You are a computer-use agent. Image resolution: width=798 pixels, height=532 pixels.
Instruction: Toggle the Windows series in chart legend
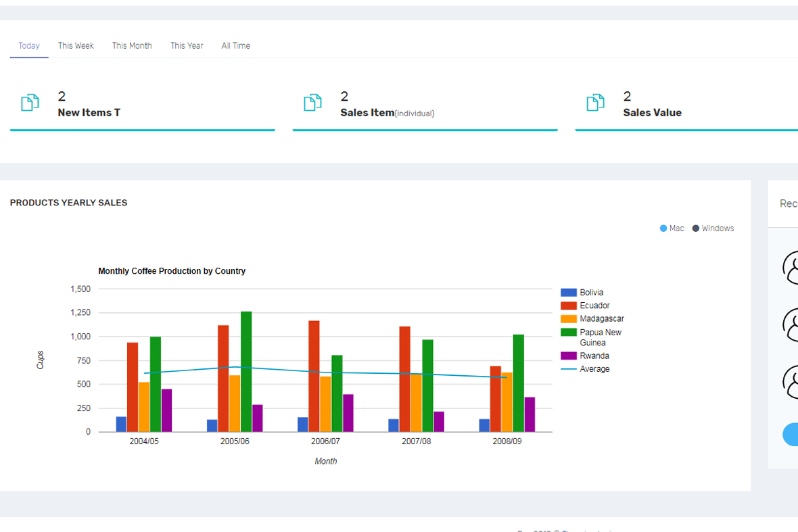[x=713, y=228]
